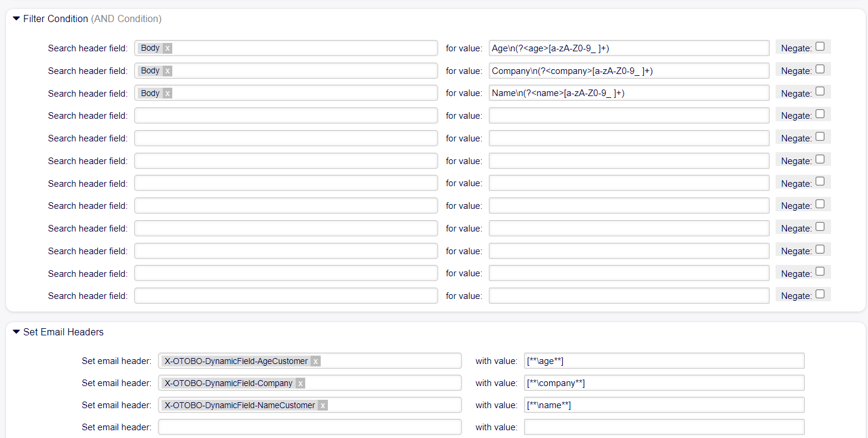
Task: Open the last Search header field dropdown
Action: click(286, 296)
